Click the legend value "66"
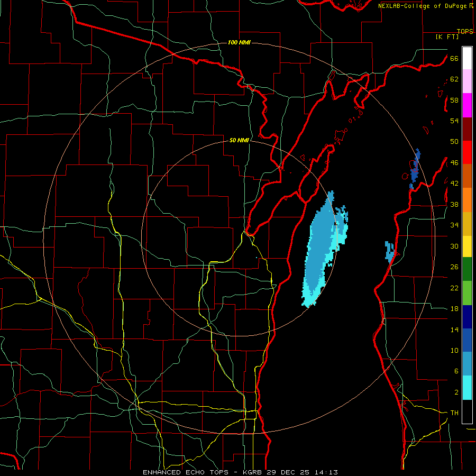 click(x=454, y=58)
